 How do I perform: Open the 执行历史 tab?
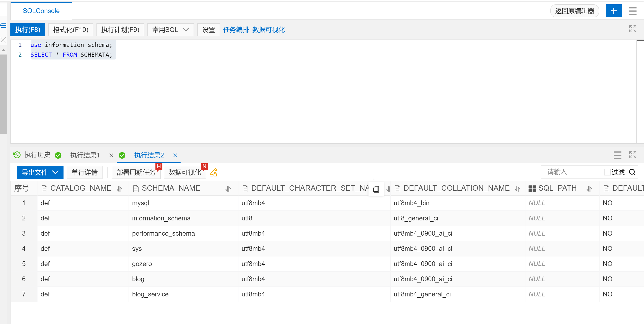click(x=37, y=155)
